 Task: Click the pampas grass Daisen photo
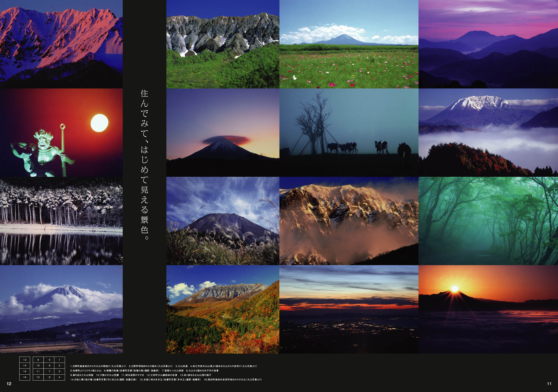pyautogui.click(x=223, y=221)
